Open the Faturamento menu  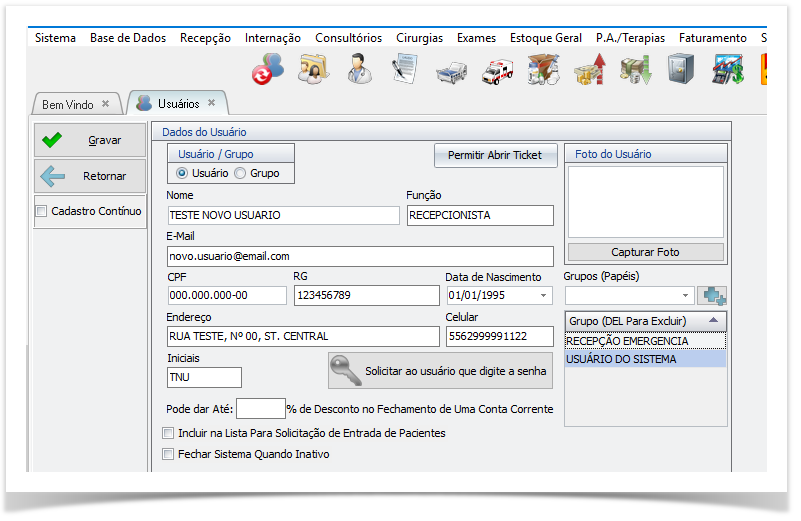(x=714, y=38)
